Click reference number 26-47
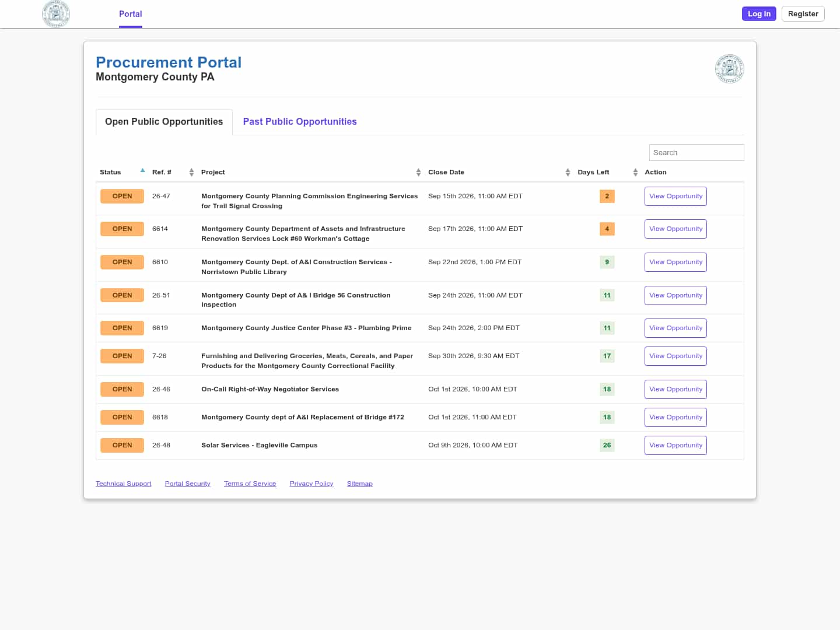This screenshot has height=630, width=840. [x=161, y=197]
